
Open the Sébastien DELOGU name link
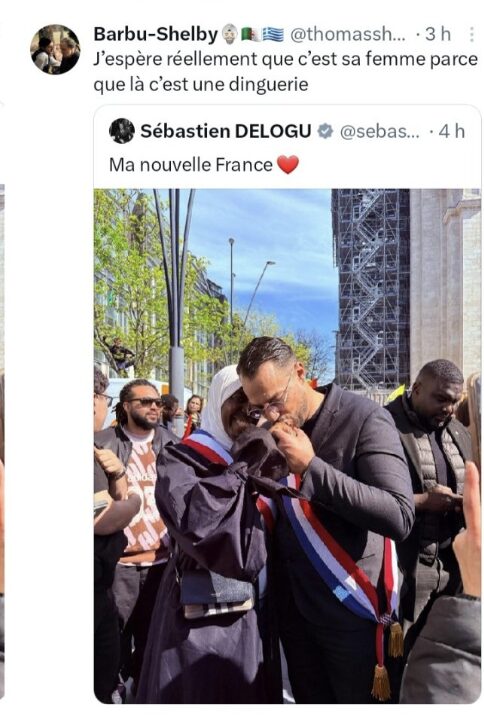pos(225,131)
